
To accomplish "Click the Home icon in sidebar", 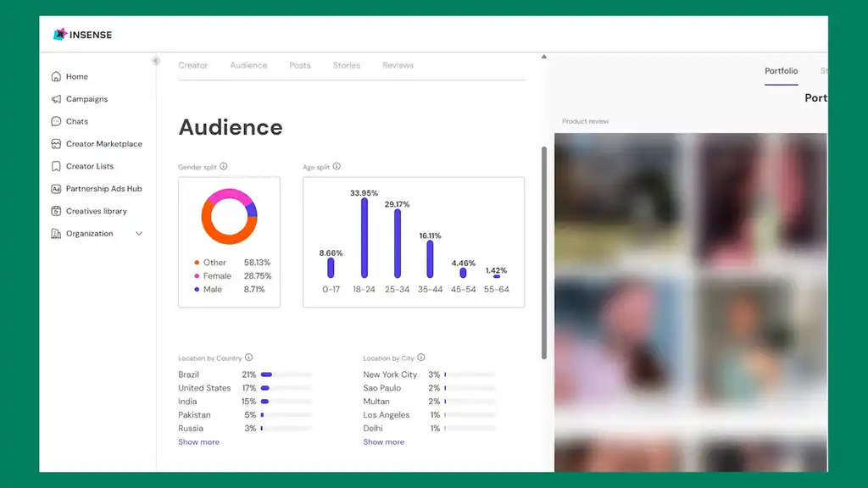I will [x=56, y=76].
